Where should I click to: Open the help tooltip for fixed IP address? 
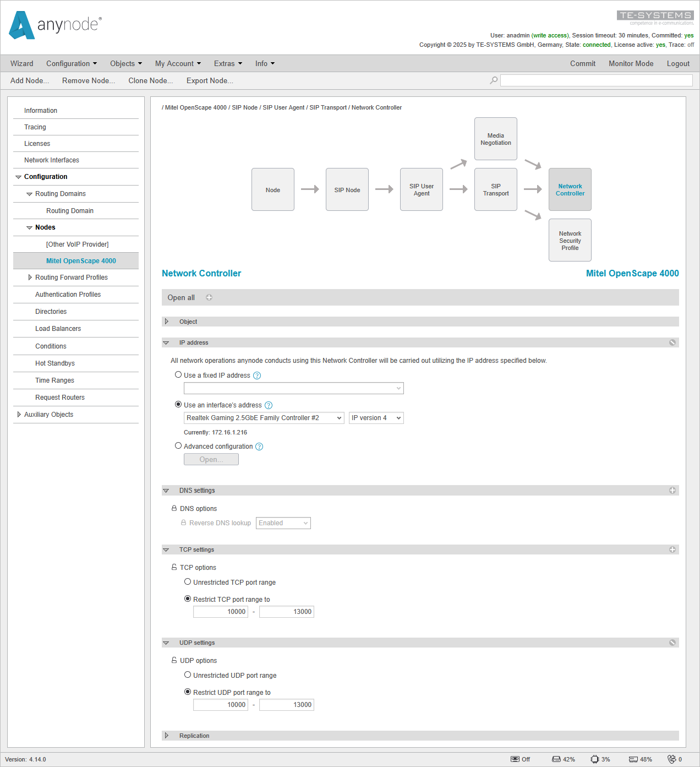(x=257, y=375)
